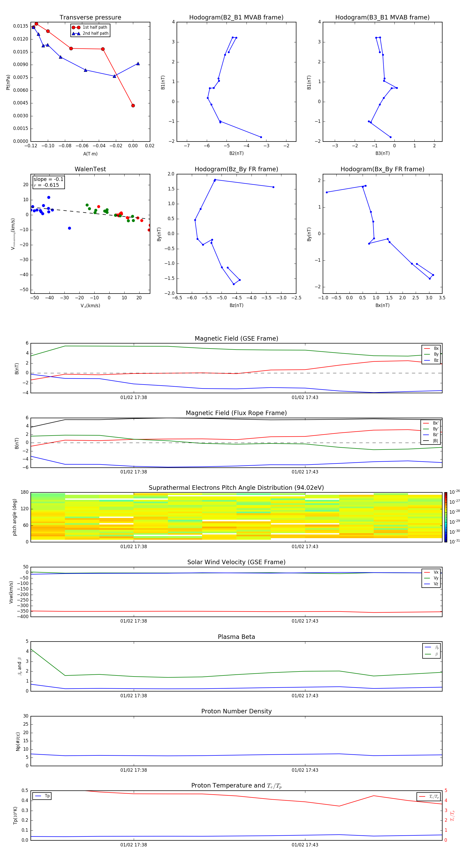The image size is (473, 868).
Task: Click the Te/Tp legend entry
Action: pos(429,796)
